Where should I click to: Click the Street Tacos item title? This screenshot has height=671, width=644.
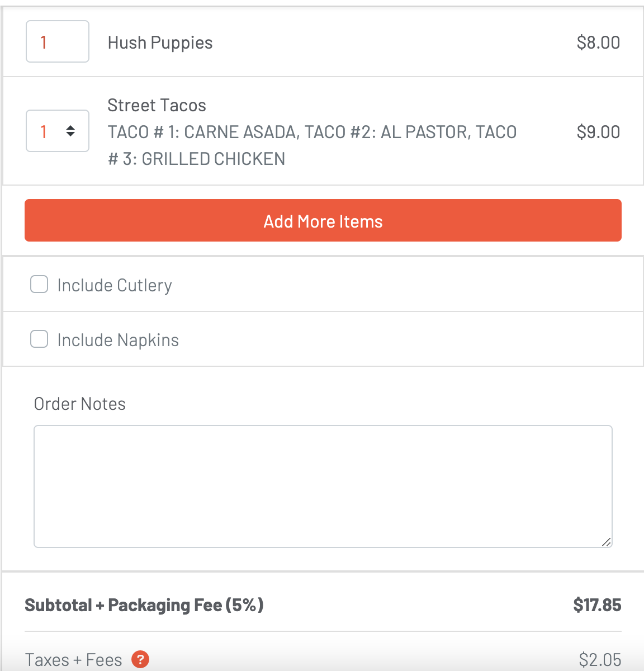157,105
